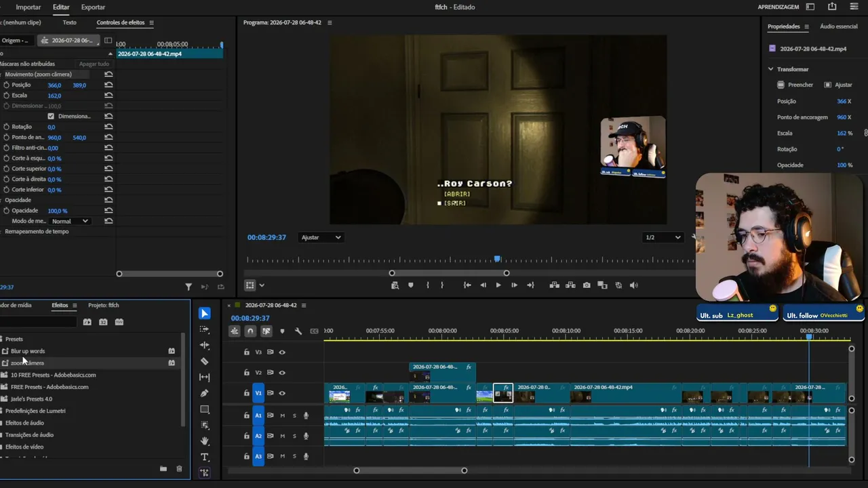This screenshot has height=488, width=868.
Task: Open the Program monitor panel menu
Action: point(330,22)
